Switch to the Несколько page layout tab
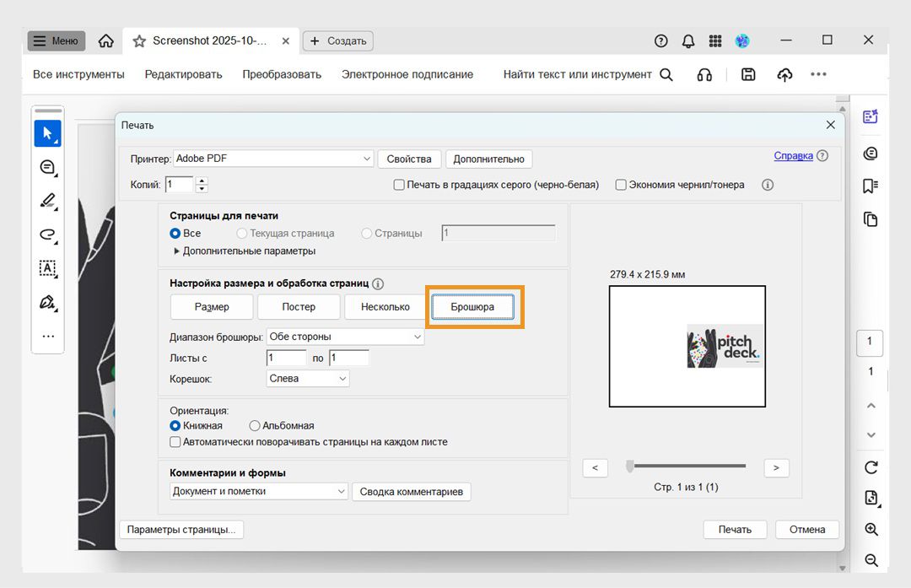This screenshot has height=588, width=911. 384,307
